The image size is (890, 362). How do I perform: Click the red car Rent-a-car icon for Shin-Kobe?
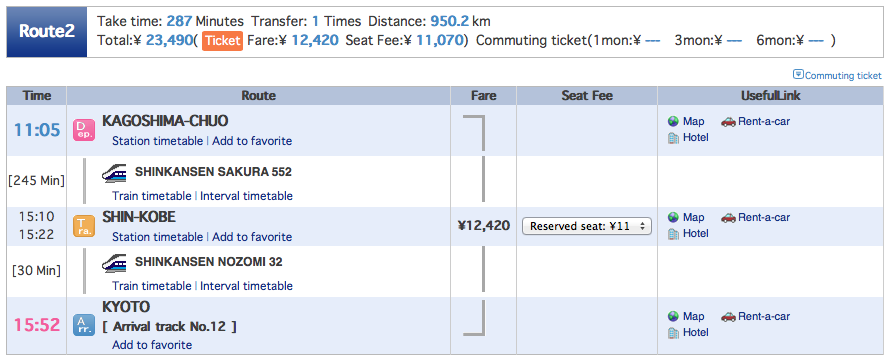coord(728,217)
